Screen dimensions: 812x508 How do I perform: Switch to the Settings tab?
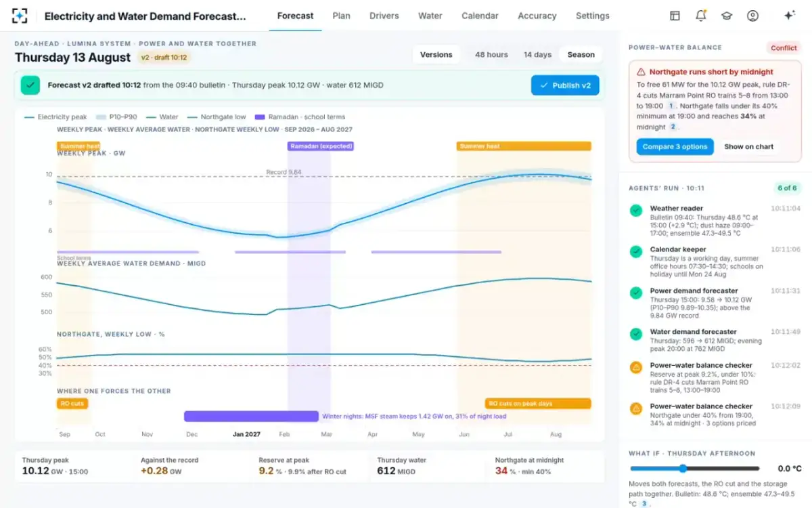tap(593, 16)
